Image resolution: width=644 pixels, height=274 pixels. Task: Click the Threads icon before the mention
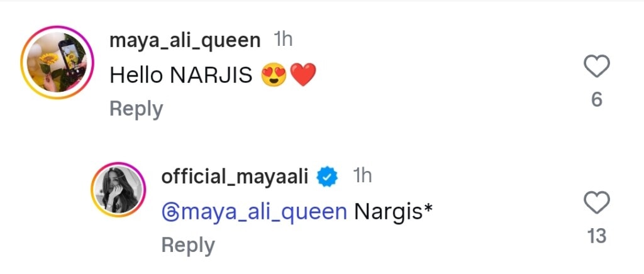click(170, 212)
